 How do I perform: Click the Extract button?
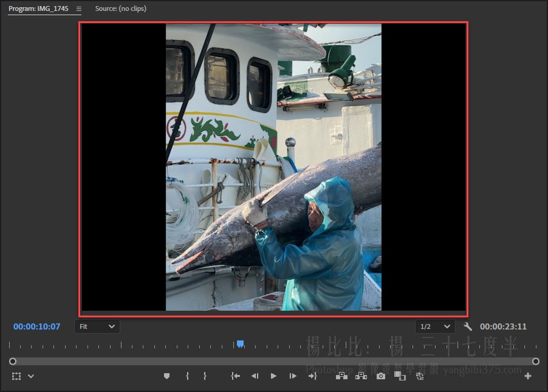tap(361, 376)
